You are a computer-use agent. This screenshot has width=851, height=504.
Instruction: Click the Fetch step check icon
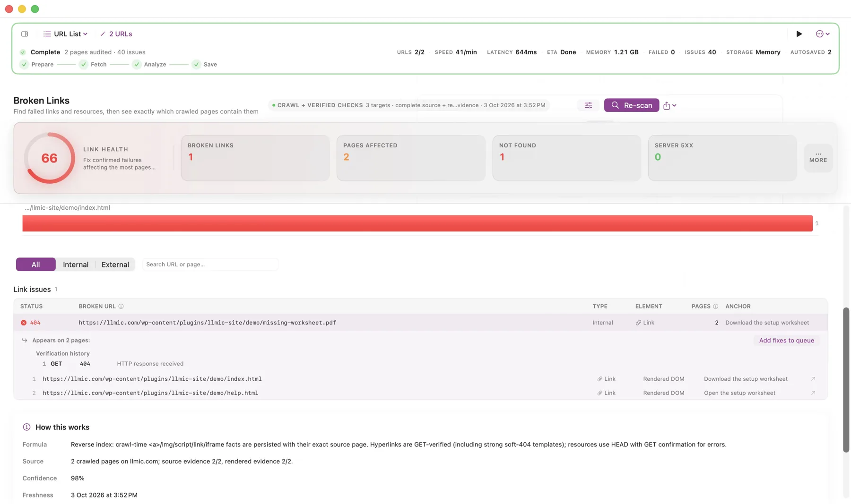click(x=84, y=64)
